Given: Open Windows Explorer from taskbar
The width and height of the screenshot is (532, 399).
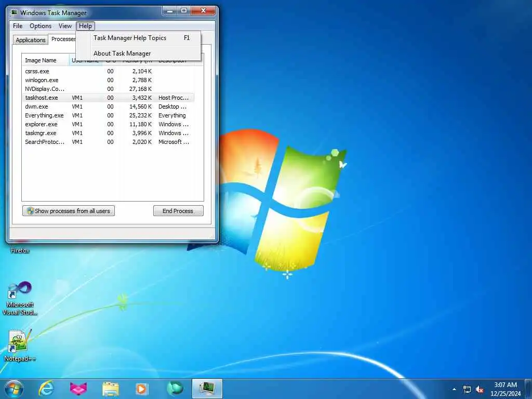Looking at the screenshot, I should click(x=111, y=389).
